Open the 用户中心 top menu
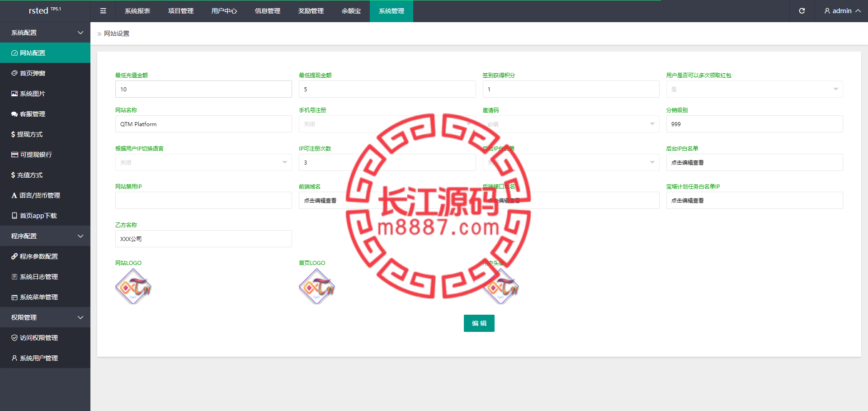This screenshot has width=868, height=411. click(224, 11)
